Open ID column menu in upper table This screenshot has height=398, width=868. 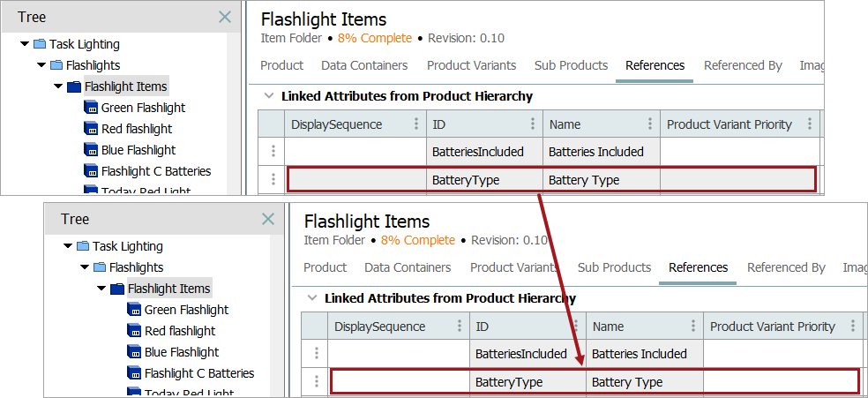pos(532,124)
